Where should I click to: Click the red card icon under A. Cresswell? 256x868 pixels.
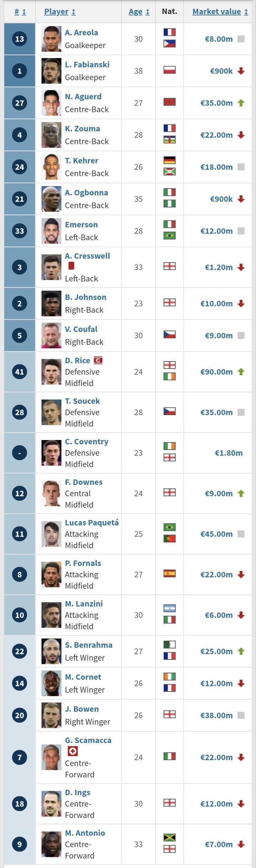point(71,266)
